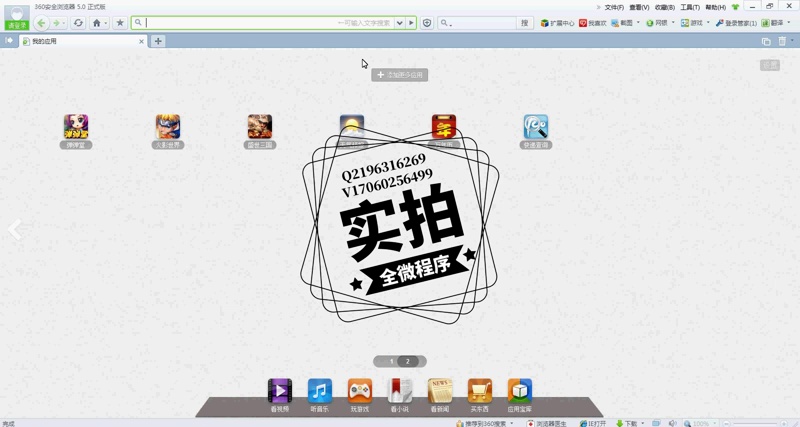Click the 买东西 shopping cart icon

pos(480,391)
